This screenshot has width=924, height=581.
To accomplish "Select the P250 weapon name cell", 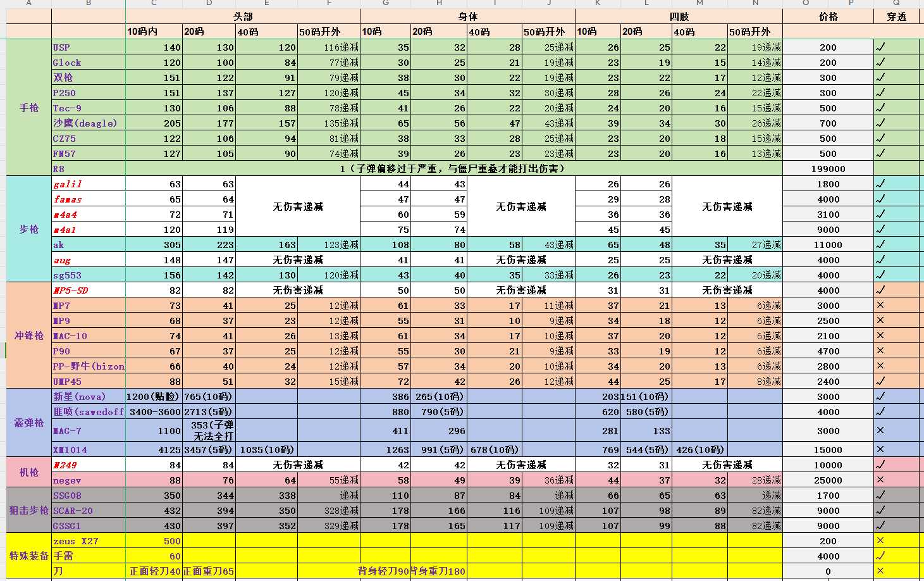I will (89, 92).
